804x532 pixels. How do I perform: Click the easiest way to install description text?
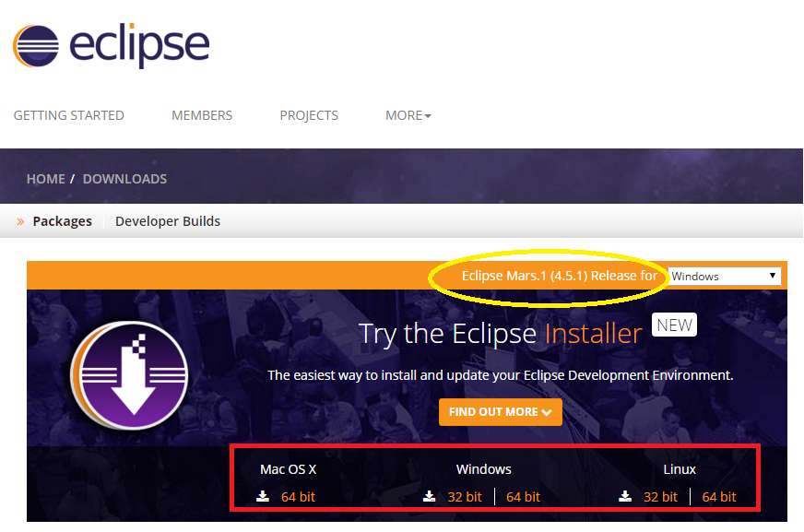pos(501,375)
